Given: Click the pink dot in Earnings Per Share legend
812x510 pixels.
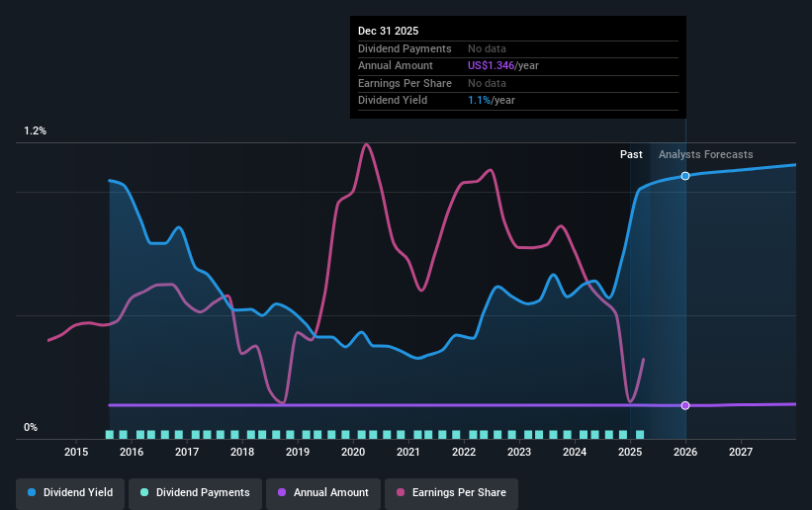Looking at the screenshot, I should [401, 492].
